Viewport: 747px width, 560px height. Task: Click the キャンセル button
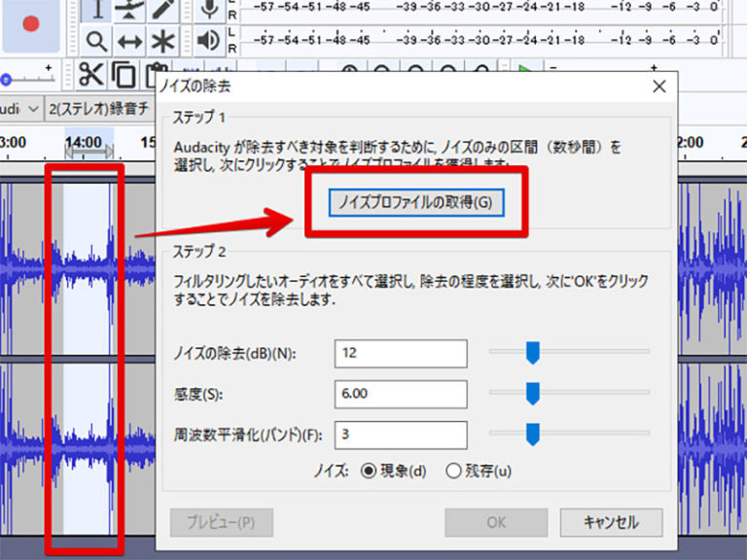click(x=611, y=522)
